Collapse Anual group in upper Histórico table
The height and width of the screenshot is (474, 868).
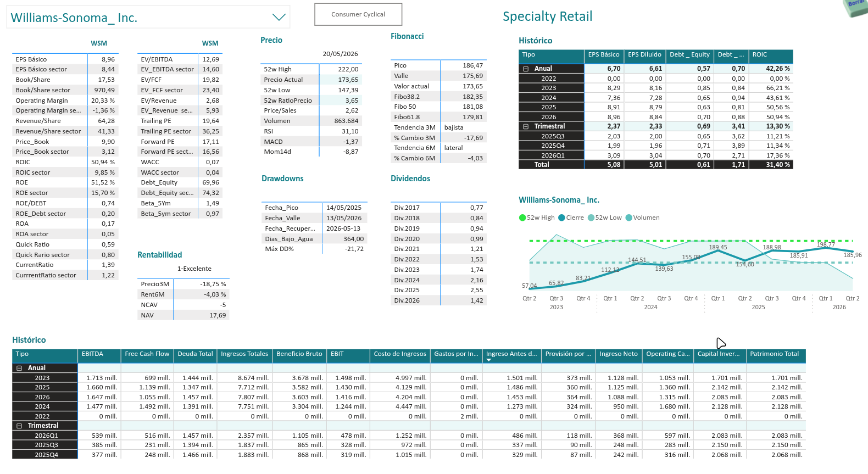pos(526,69)
